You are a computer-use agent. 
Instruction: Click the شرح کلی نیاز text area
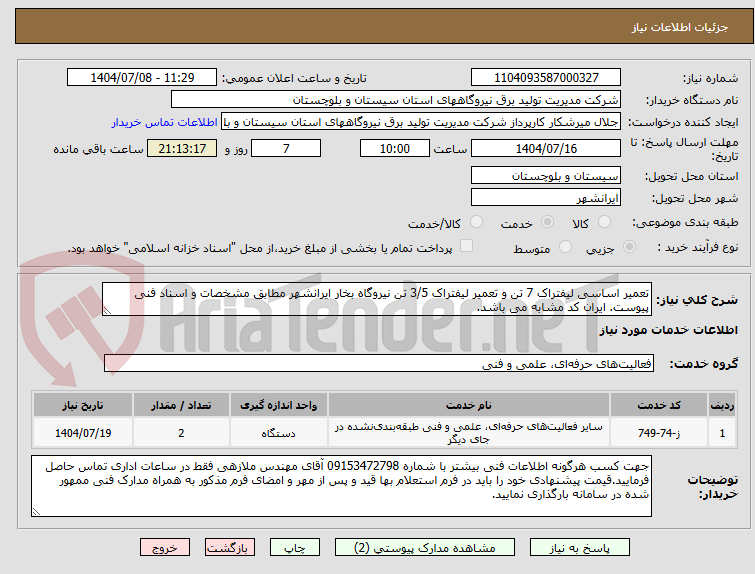tap(377, 300)
